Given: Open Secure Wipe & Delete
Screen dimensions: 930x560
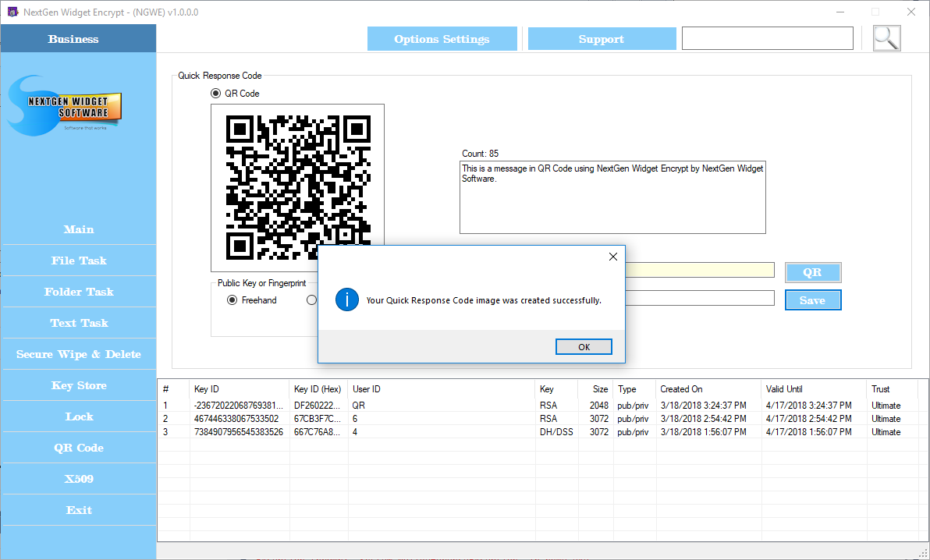Looking at the screenshot, I should [x=79, y=354].
